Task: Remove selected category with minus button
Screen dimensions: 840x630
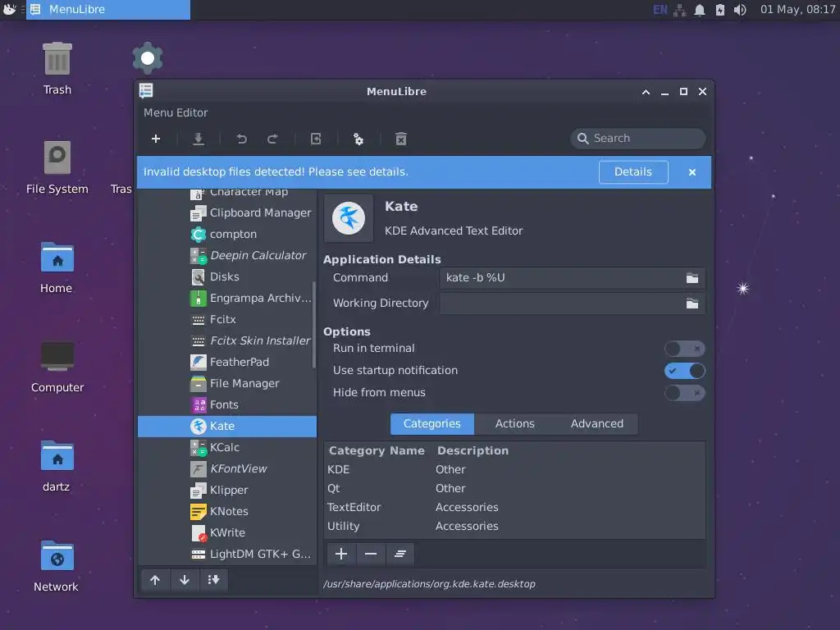Action: 371,554
